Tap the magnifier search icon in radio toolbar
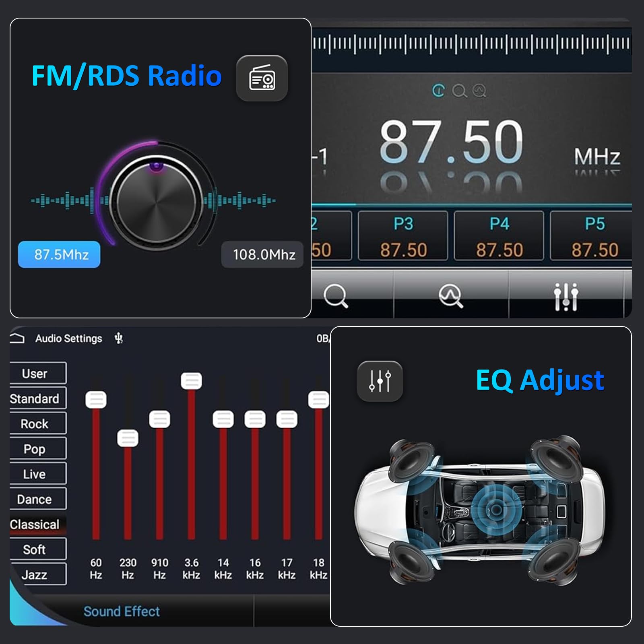 (335, 296)
